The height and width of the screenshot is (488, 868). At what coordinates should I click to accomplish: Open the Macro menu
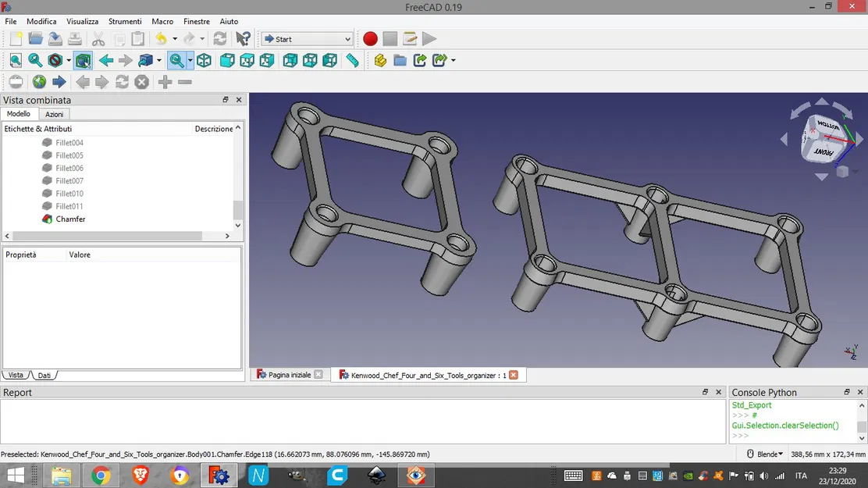pos(162,21)
